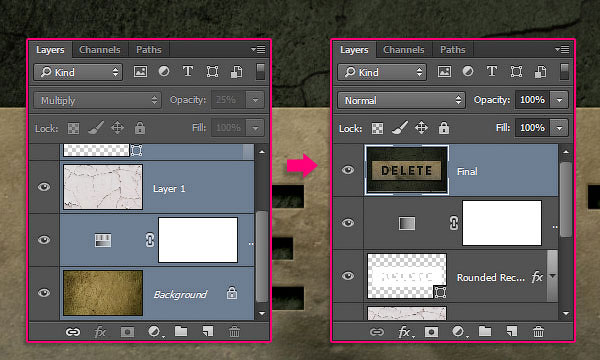Filter adjustment layers in left panel
Image resolution: width=600 pixels, height=360 pixels.
[164, 72]
